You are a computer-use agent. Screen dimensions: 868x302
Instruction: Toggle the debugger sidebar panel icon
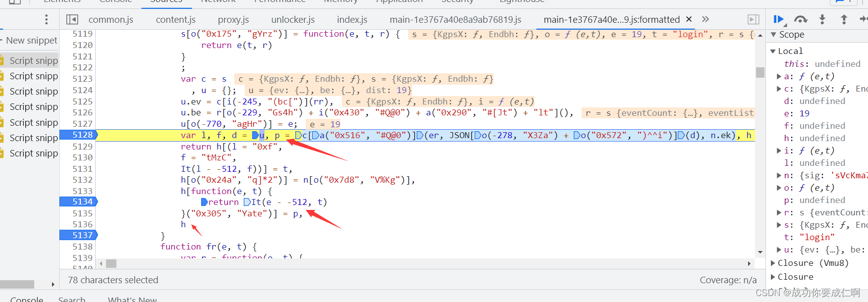(753, 19)
